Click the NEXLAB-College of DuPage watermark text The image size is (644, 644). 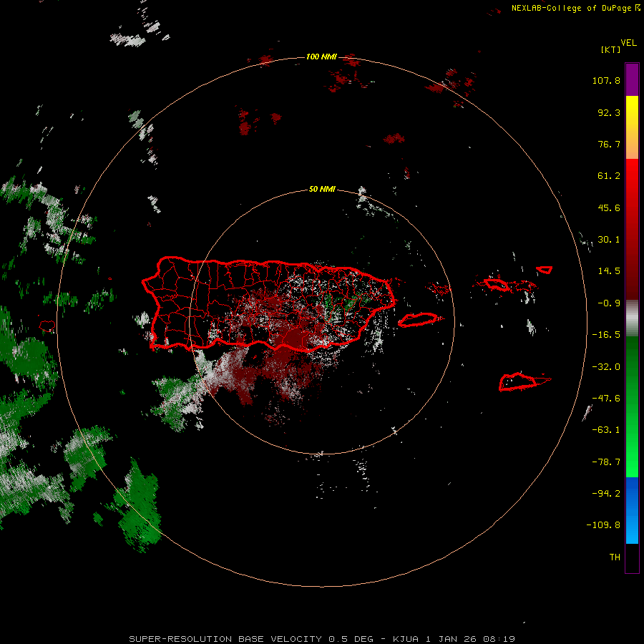click(576, 8)
